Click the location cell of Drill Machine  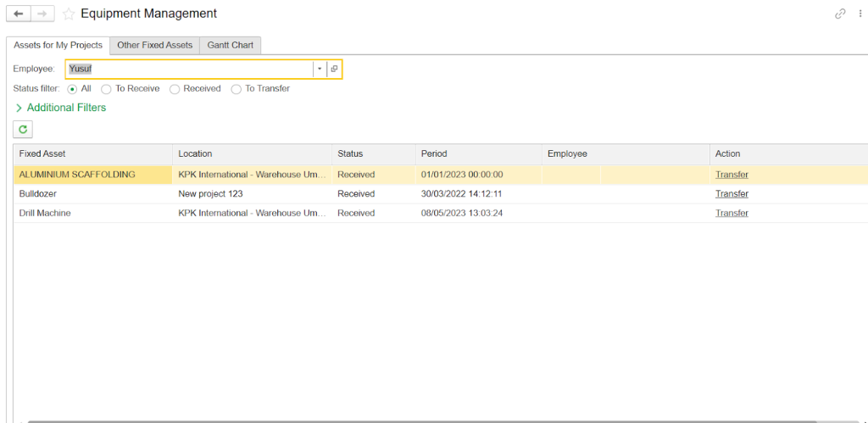[x=253, y=213]
